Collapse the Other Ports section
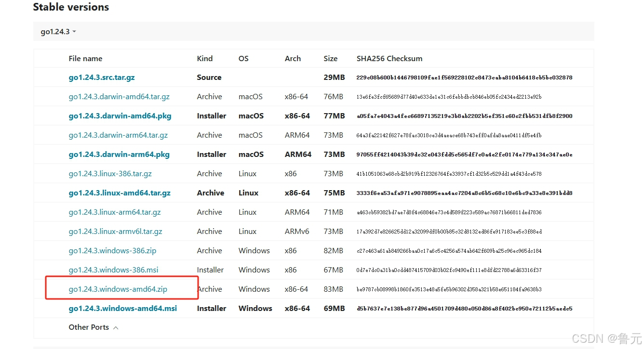Image resolution: width=644 pixels, height=349 pixels. pos(94,327)
